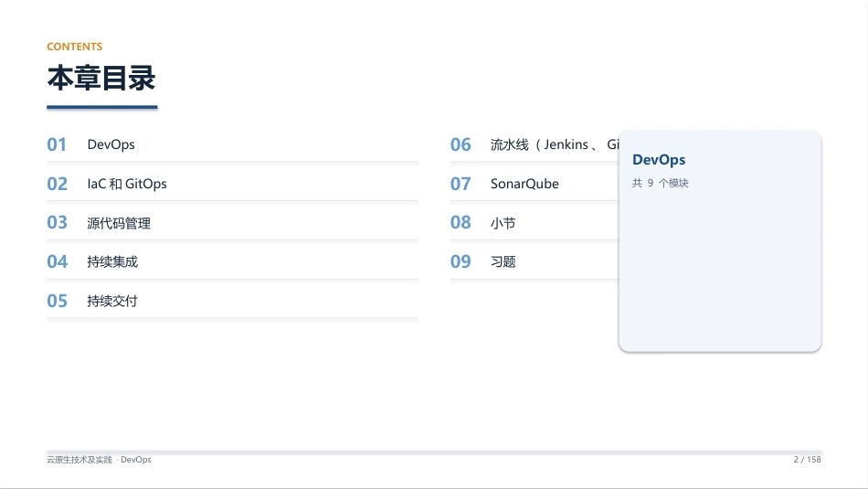868x489 pixels.
Task: Click the number 03 label
Action: tap(57, 223)
